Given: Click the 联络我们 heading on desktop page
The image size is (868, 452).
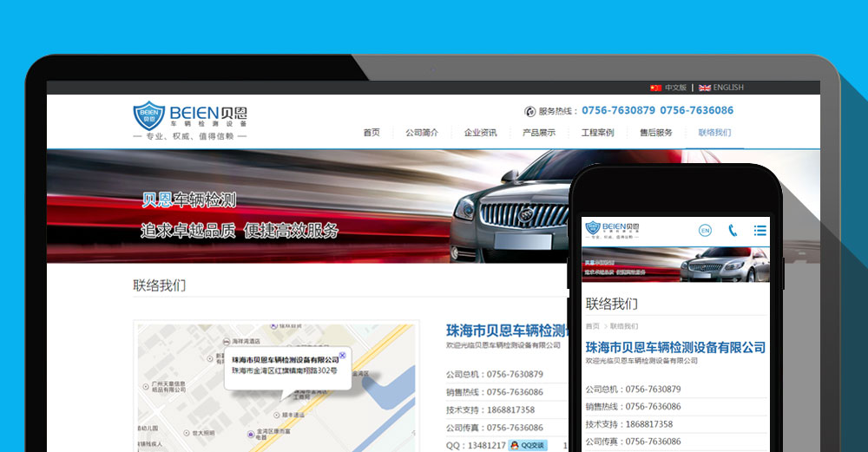Looking at the screenshot, I should tap(160, 285).
